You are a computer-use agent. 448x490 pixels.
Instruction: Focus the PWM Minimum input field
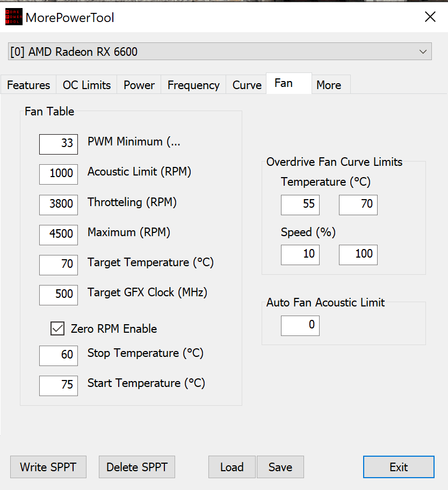pyautogui.click(x=59, y=144)
